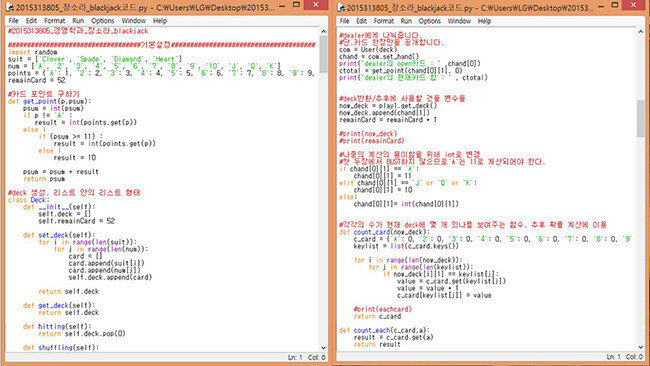
Task: Click 'Ln: 1' in left status bar
Action: point(295,357)
